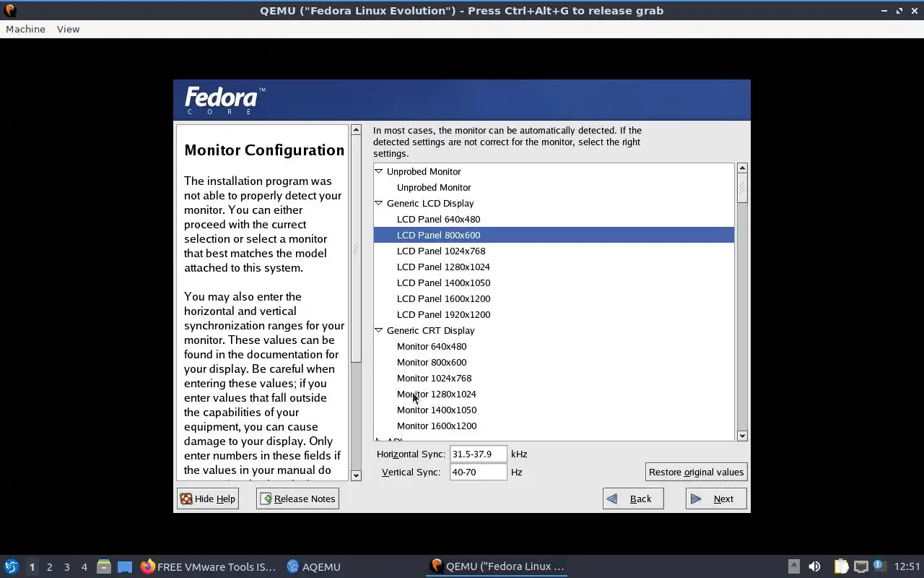Switch to workspace 1
924x578 pixels.
point(32,567)
